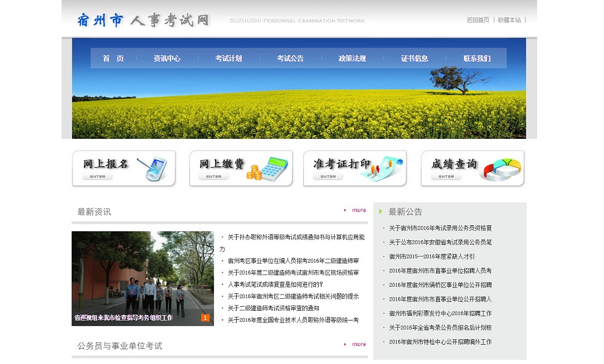The height and width of the screenshot is (364, 604).
Task: Click the calculator and coins icon
Action: pos(268,168)
